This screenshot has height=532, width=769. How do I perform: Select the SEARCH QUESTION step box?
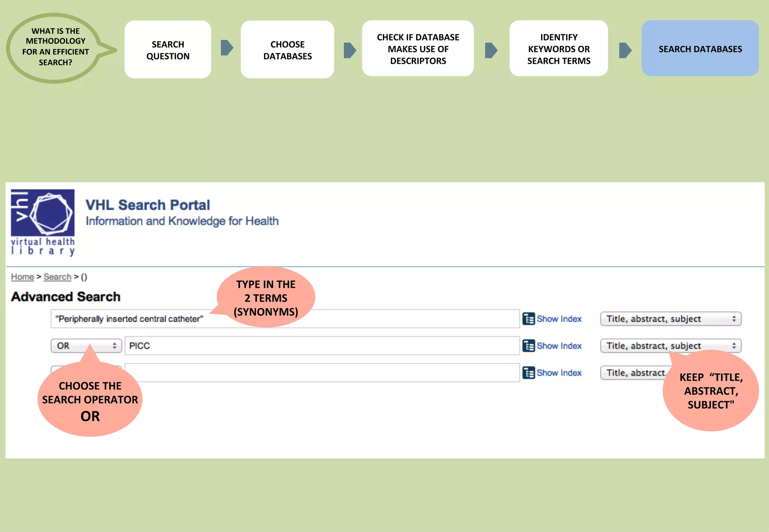168,50
